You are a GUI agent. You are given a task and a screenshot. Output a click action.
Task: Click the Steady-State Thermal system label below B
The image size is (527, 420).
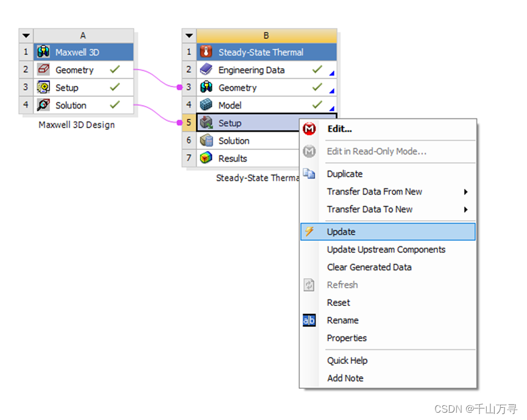point(258,177)
